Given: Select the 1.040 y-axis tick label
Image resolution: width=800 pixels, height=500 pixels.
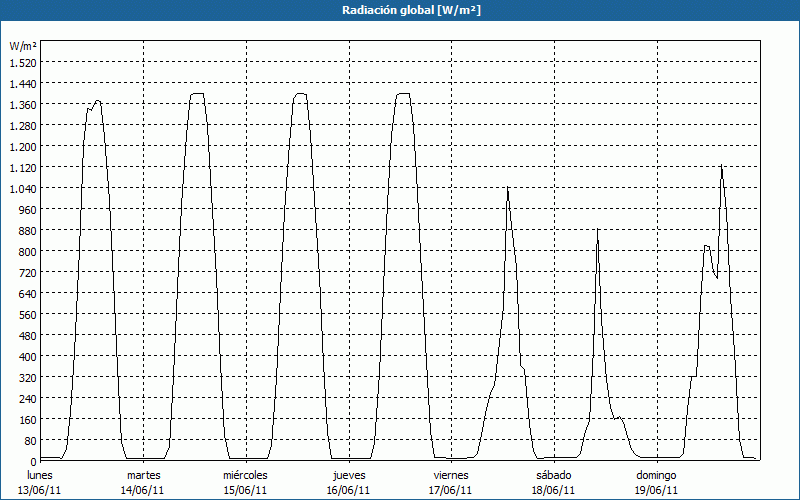Looking at the screenshot, I should click(x=22, y=189).
